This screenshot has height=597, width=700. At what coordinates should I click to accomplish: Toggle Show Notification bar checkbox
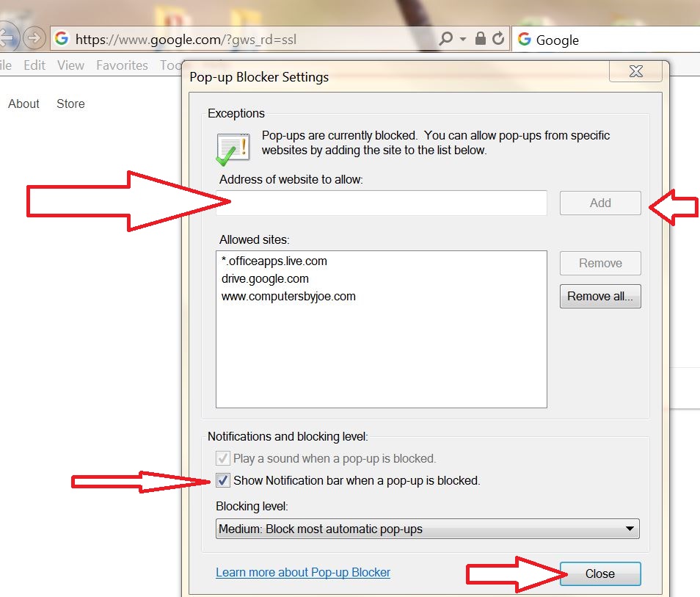click(223, 480)
